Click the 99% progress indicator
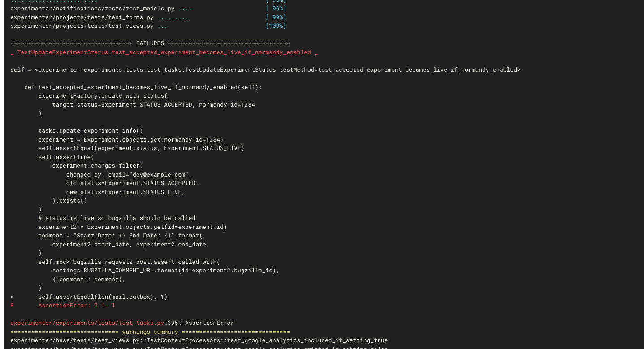Viewport: 644px width, 349px height. click(276, 17)
